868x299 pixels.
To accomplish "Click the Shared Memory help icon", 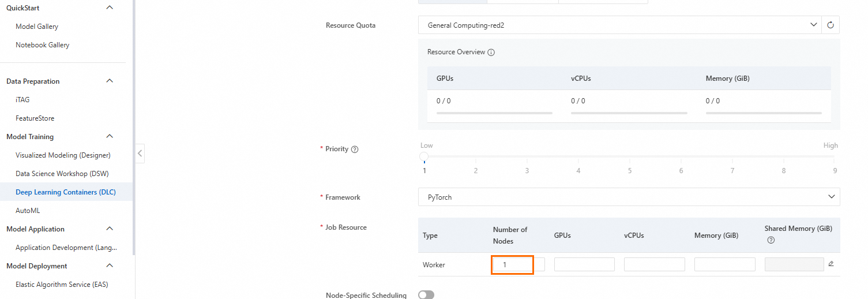I will [771, 240].
